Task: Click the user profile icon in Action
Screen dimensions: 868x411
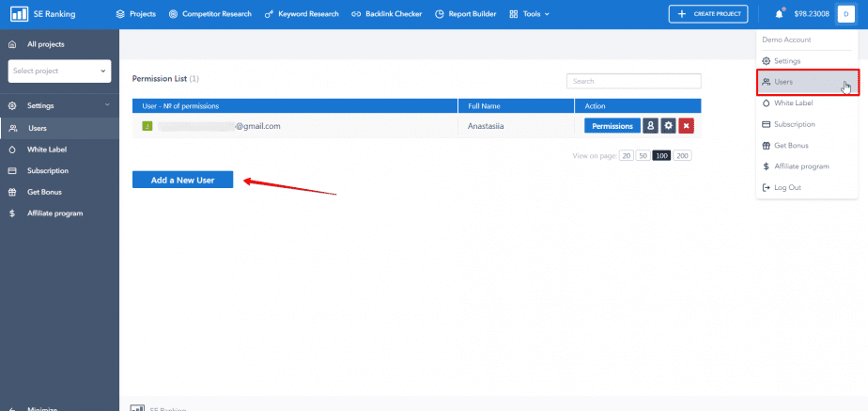Action: coord(650,126)
